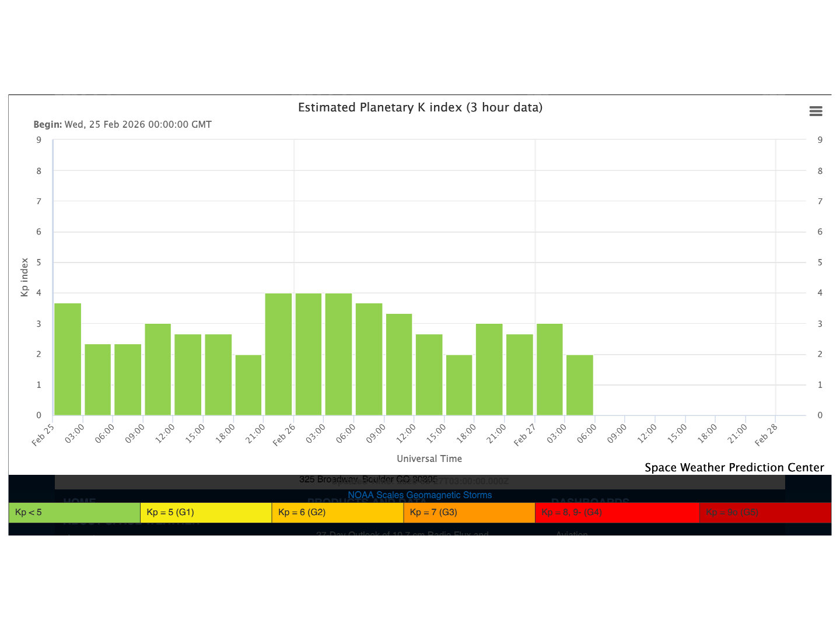Screen dimensions: 840x630
Task: Click the yellow Kp = 5 (G1) legend box
Action: [x=206, y=512]
